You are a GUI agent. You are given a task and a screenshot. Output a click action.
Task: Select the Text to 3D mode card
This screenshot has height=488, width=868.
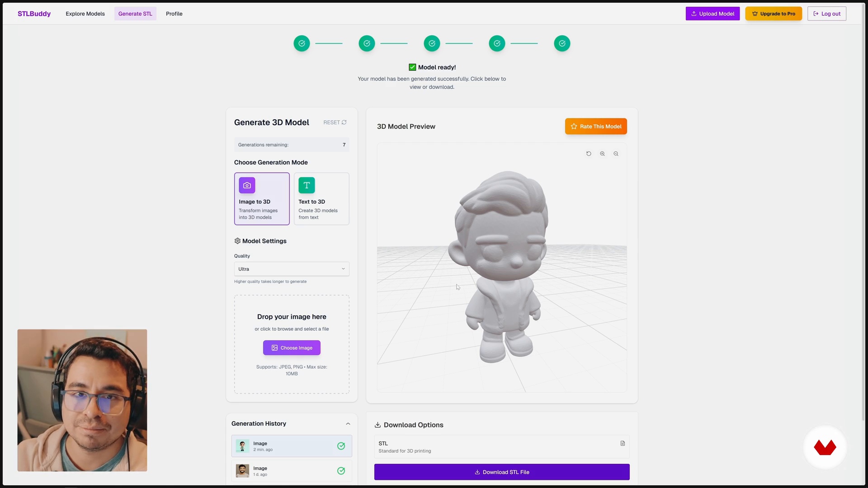[321, 199]
